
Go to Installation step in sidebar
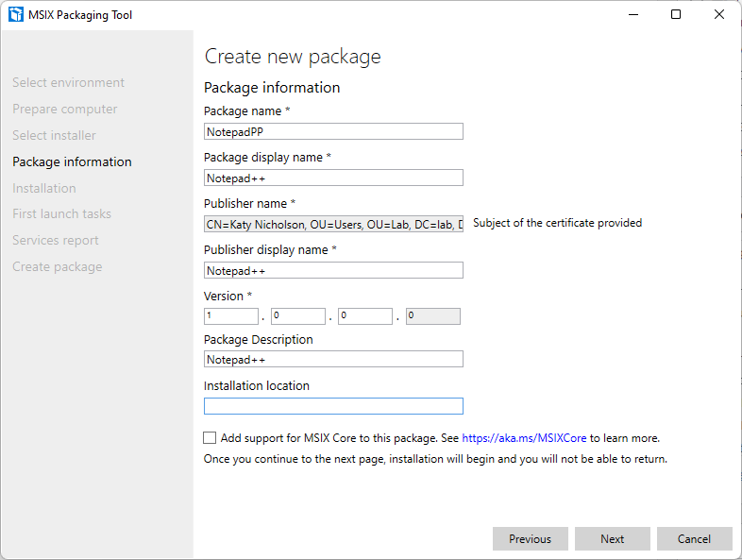pos(44,189)
